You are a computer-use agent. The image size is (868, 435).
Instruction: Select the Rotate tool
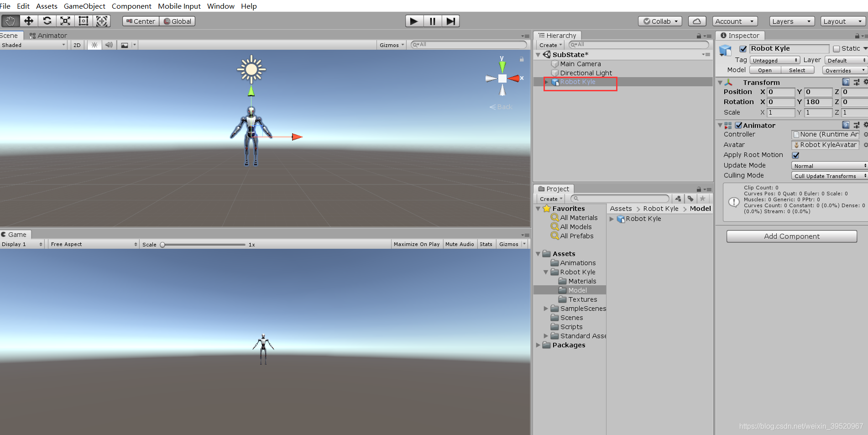47,21
